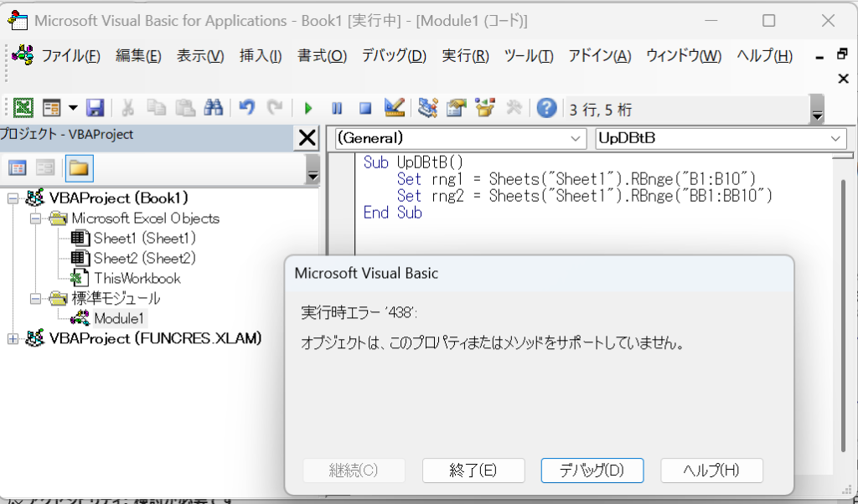Click the End Sub code line
This screenshot has width=858, height=504.
[x=393, y=213]
